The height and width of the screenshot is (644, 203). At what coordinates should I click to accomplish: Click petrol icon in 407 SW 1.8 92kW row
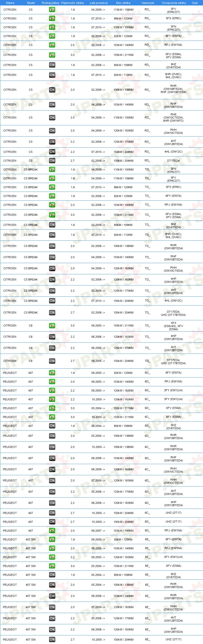[52, 540]
